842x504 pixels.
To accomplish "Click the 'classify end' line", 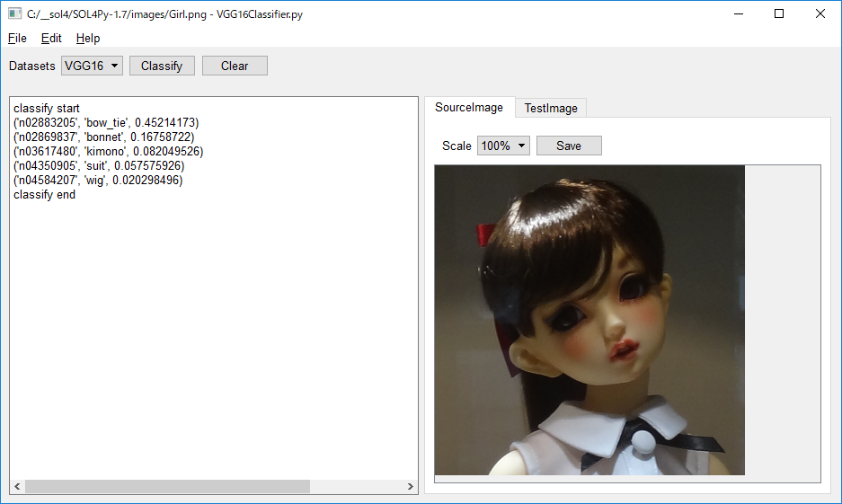I will (45, 194).
